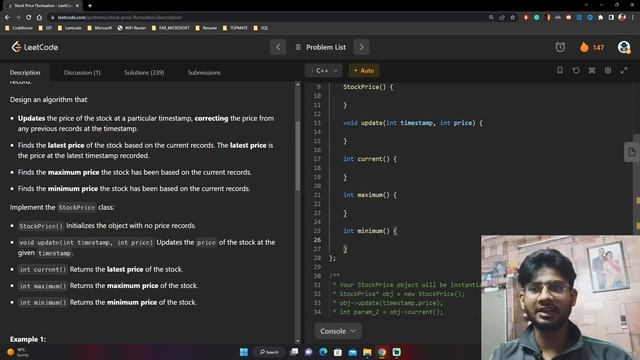Image resolution: width=640 pixels, height=360 pixels.
Task: Reset code to default with undo icon
Action: click(x=576, y=70)
